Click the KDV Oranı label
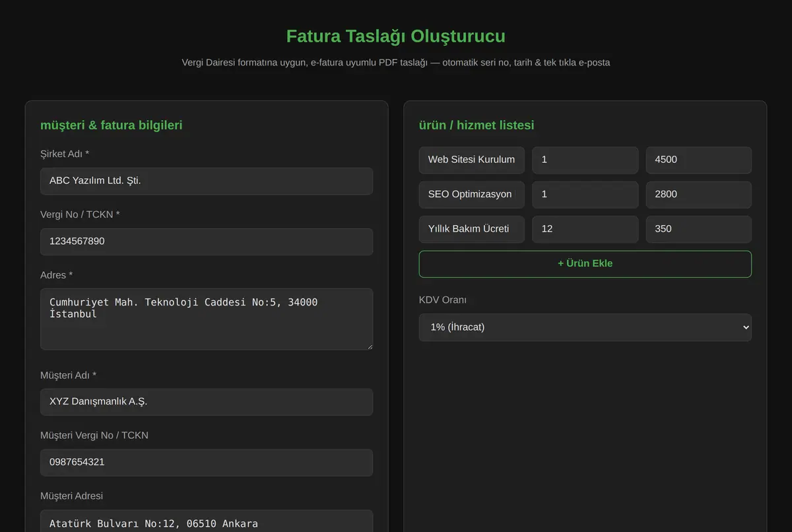Image resolution: width=792 pixels, height=532 pixels. click(443, 300)
